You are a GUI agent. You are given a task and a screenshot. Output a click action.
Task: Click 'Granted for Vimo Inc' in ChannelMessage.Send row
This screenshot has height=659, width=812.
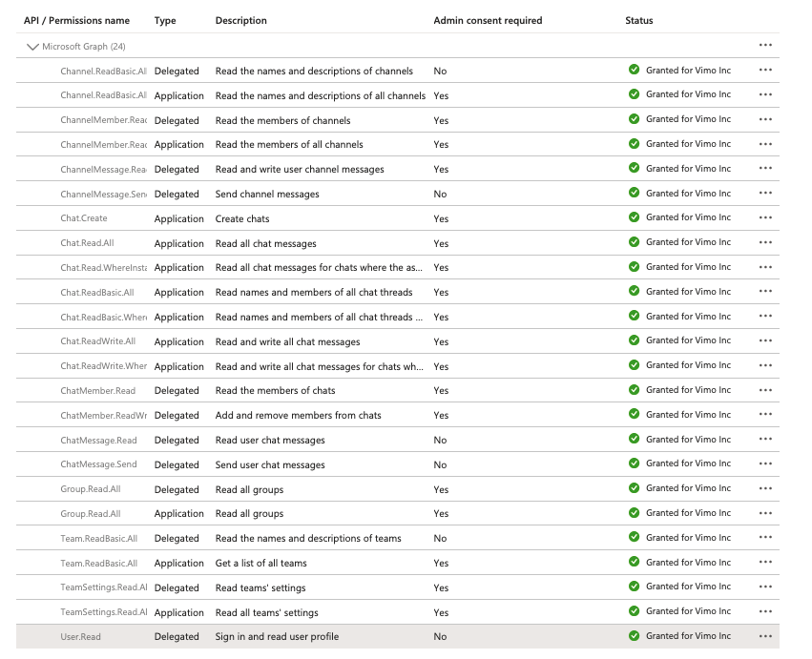688,193
